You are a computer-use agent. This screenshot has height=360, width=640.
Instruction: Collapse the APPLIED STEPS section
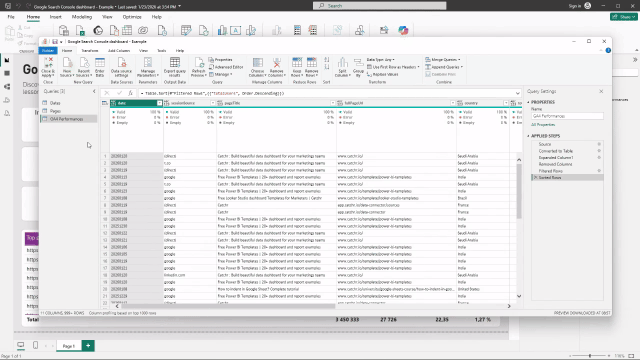tap(528, 136)
